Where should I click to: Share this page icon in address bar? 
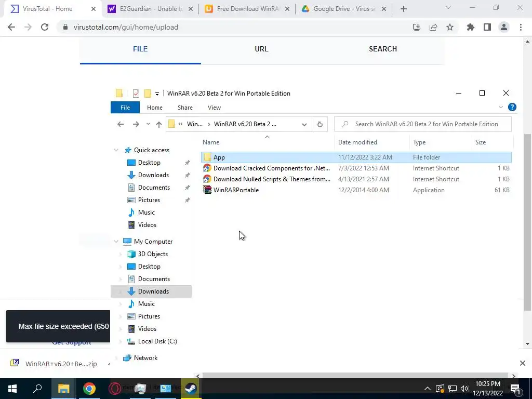coord(433,27)
